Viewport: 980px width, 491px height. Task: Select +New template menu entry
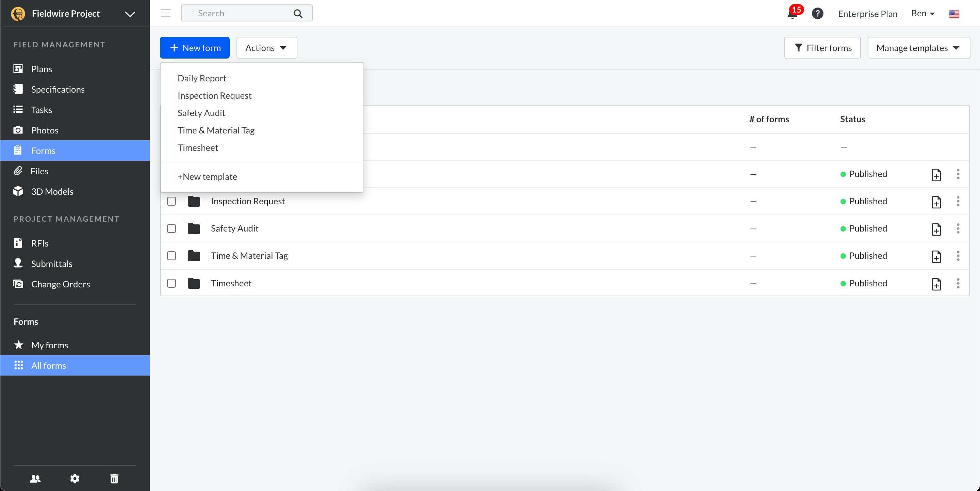(x=207, y=177)
